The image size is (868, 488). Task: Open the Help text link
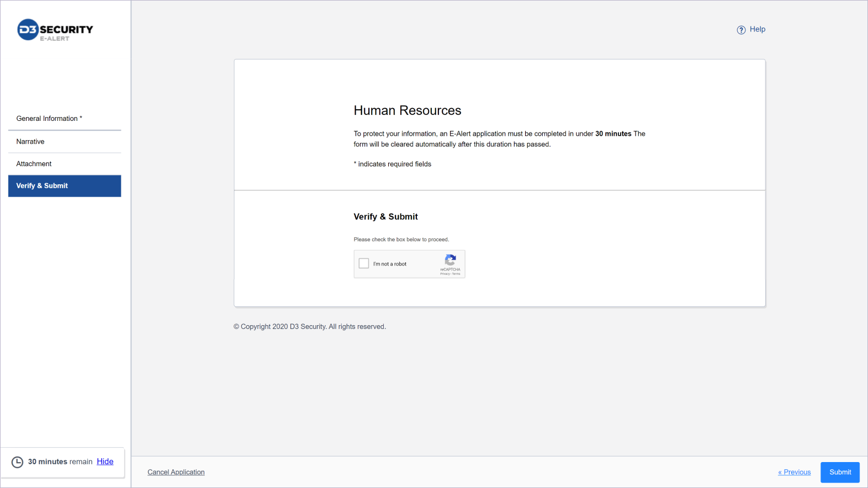coord(757,29)
